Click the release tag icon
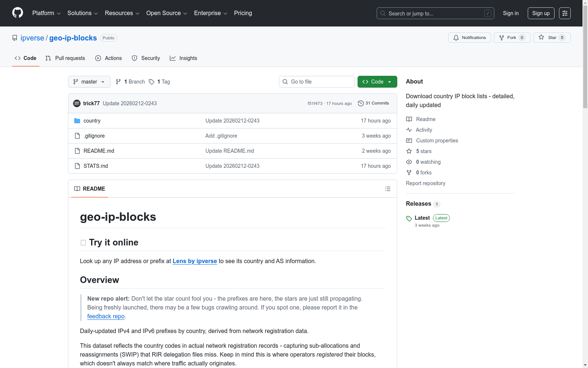588x368 pixels. tap(409, 219)
